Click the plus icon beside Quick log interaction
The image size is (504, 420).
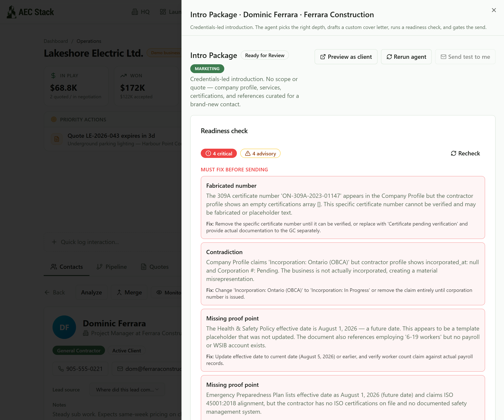point(54,242)
